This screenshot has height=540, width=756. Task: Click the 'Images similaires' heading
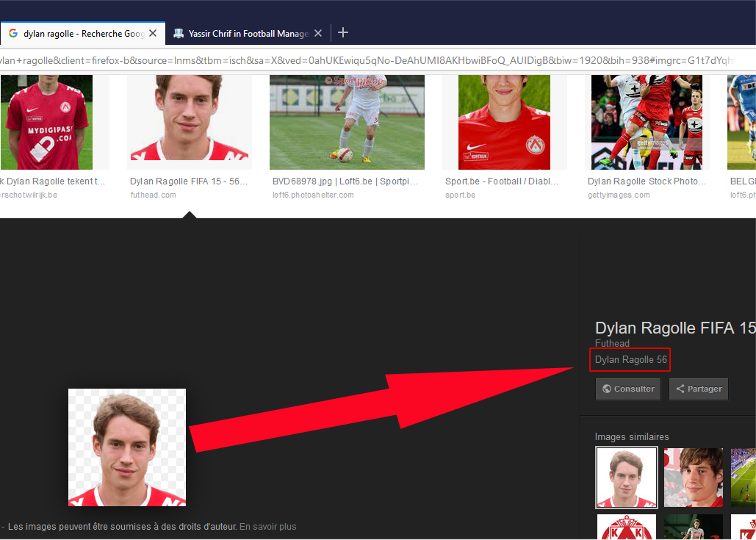(x=632, y=437)
